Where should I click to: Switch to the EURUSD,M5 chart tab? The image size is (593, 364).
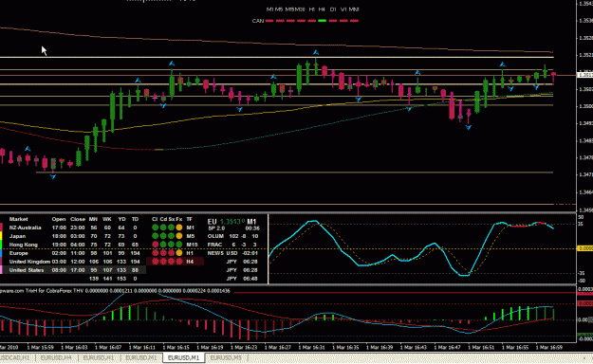coord(226,357)
